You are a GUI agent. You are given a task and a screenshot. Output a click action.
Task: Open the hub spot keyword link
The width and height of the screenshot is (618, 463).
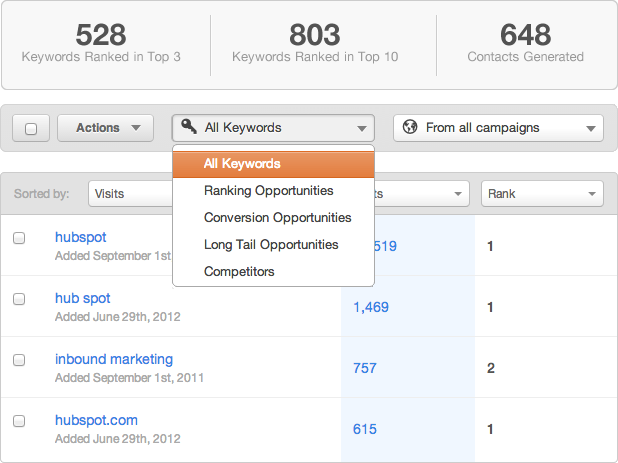pos(82,298)
